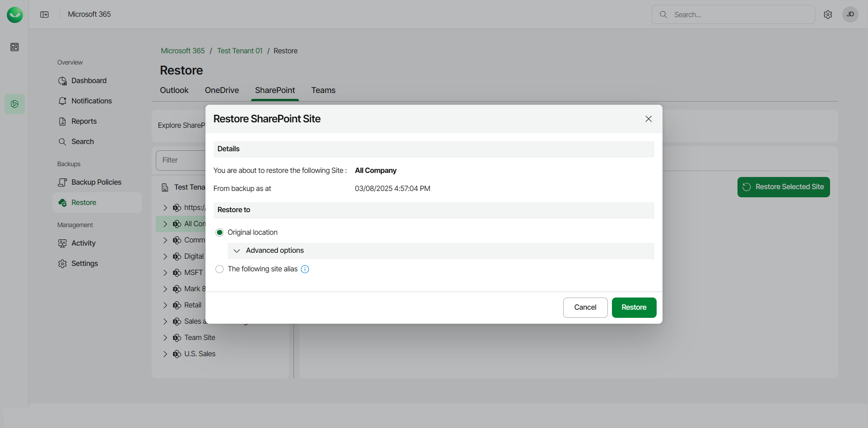The height and width of the screenshot is (428, 868).
Task: Switch to the Teams tab
Action: click(323, 90)
